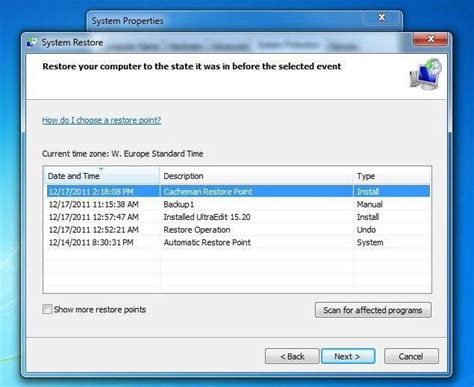474x387 pixels.
Task: Enable Show more restore points checkbox
Action: [x=47, y=309]
